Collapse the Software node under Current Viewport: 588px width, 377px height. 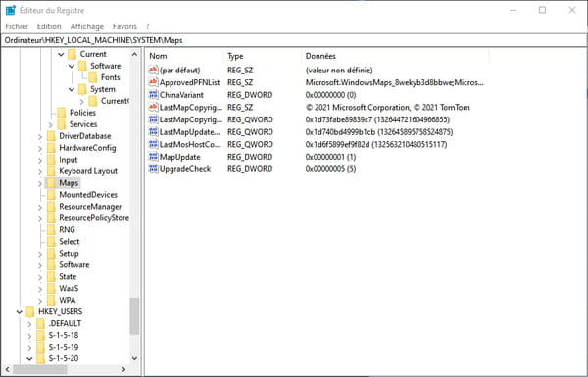click(72, 66)
